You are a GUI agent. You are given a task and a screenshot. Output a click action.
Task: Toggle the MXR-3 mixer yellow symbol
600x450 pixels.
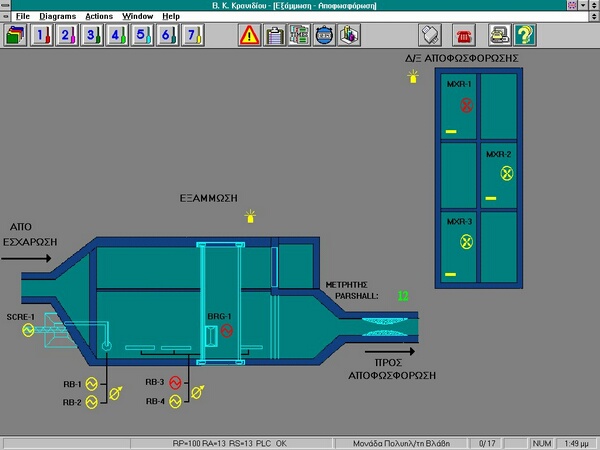click(x=466, y=242)
